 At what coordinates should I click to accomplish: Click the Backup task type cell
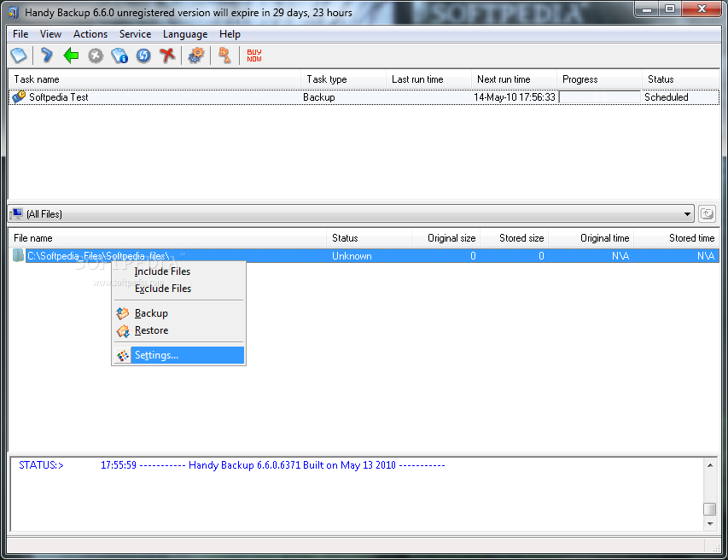point(319,97)
